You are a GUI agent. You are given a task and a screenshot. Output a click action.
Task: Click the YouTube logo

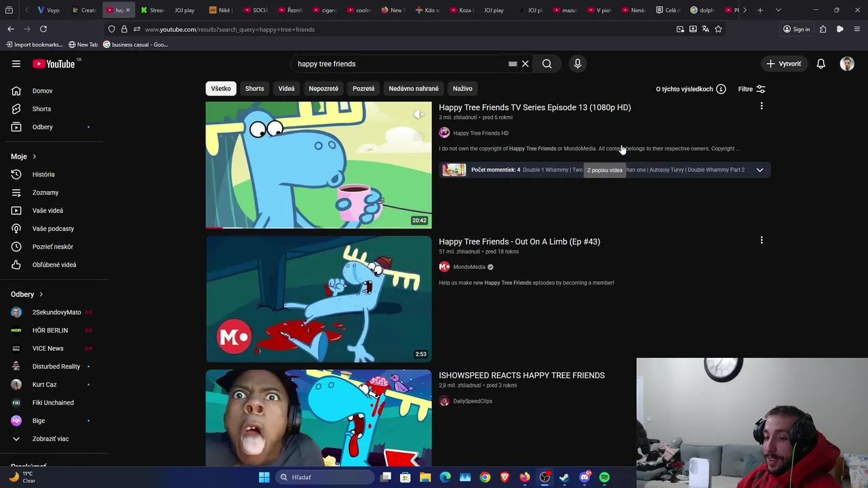coord(54,64)
